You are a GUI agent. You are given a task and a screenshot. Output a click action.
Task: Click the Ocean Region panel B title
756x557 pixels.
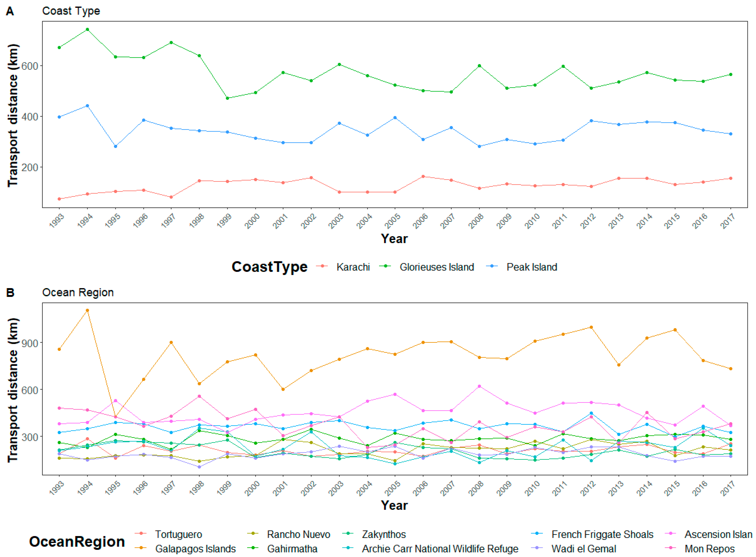point(77,292)
